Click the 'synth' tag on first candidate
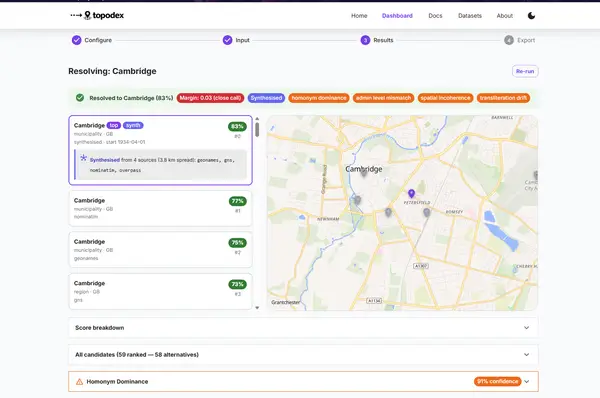600x398 pixels. [x=133, y=125]
